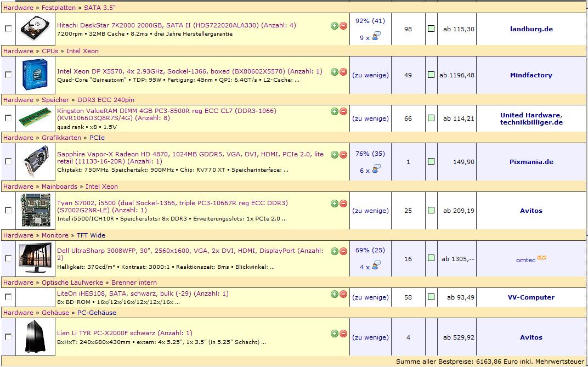Tick the checkbox left of Hitachi DeskStar

pos(8,29)
